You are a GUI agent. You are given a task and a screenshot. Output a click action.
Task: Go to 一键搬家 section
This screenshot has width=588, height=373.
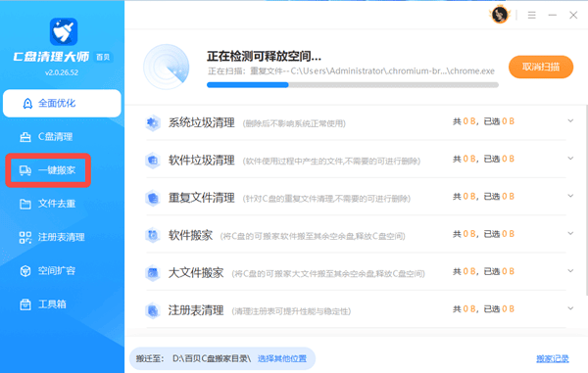(48, 170)
